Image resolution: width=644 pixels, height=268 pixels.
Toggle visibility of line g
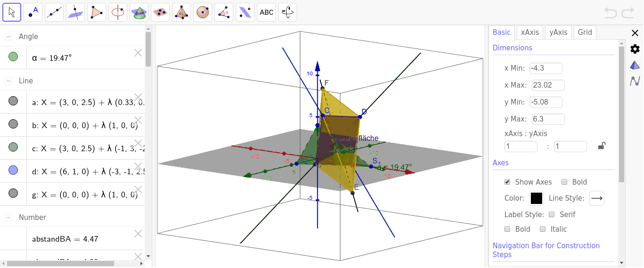coord(13,193)
